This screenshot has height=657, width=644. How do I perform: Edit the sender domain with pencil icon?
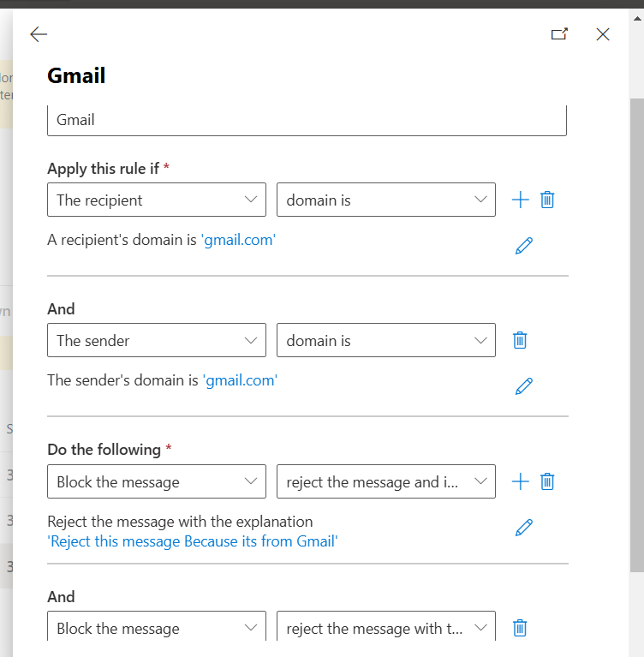click(x=524, y=386)
